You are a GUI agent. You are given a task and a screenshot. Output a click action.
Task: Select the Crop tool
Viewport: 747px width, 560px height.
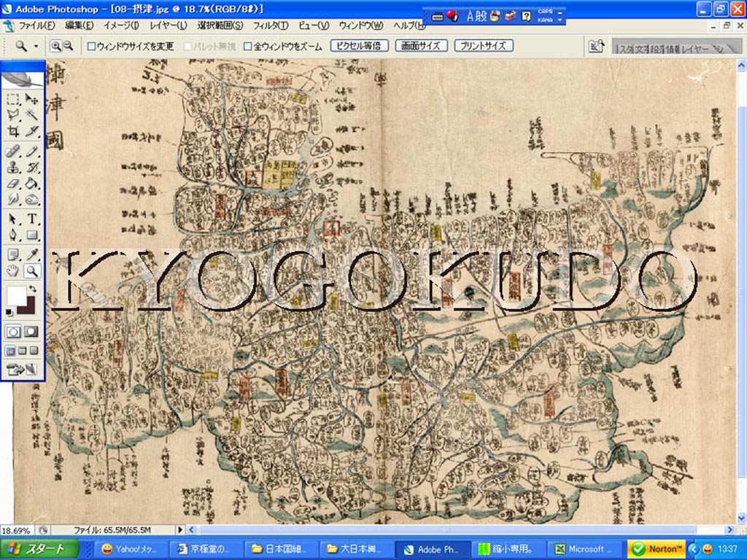pos(13,131)
